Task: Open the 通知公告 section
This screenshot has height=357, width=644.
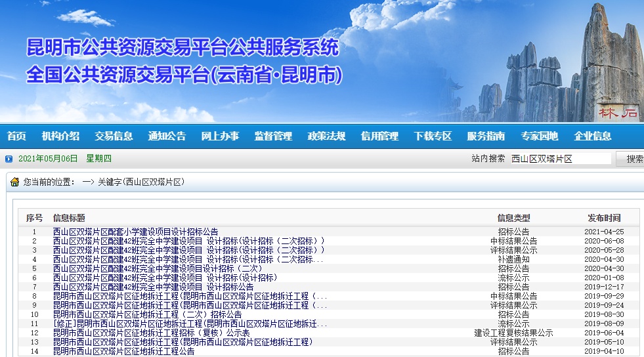Action: (167, 136)
